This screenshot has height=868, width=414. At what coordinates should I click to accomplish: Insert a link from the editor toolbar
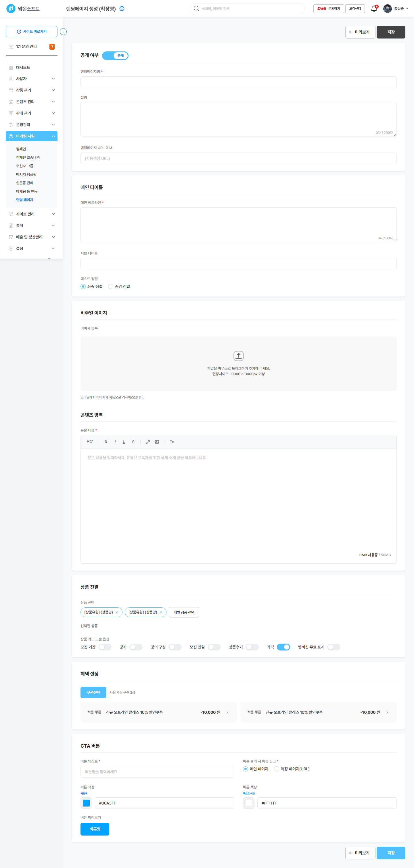pyautogui.click(x=148, y=442)
